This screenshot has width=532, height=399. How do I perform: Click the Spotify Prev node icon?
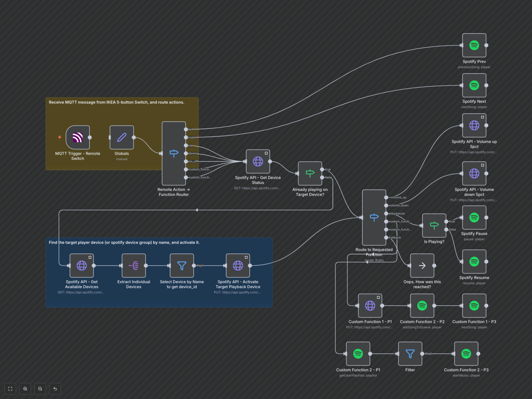tap(474, 45)
